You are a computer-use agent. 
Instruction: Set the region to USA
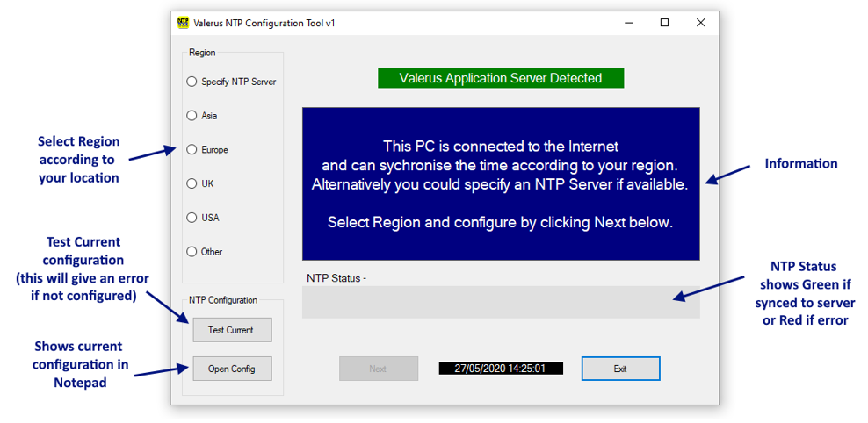pos(192,218)
